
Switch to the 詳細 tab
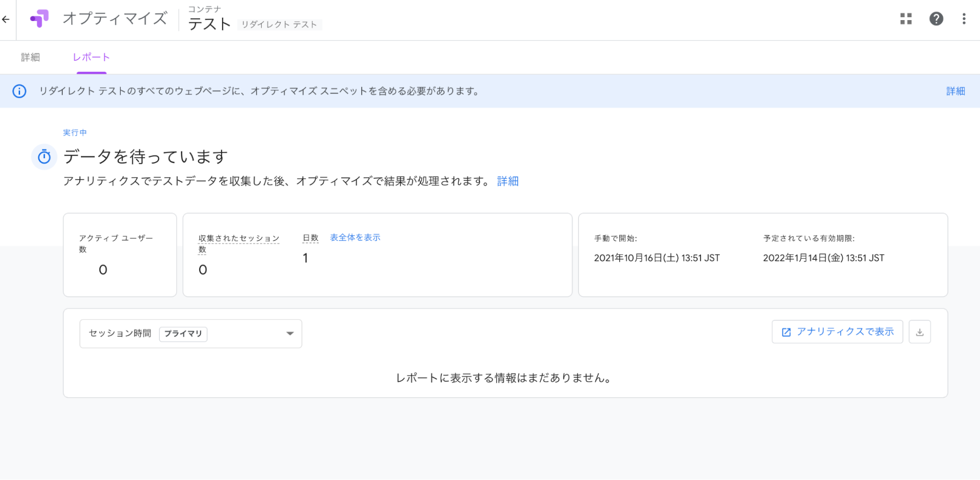click(x=30, y=57)
